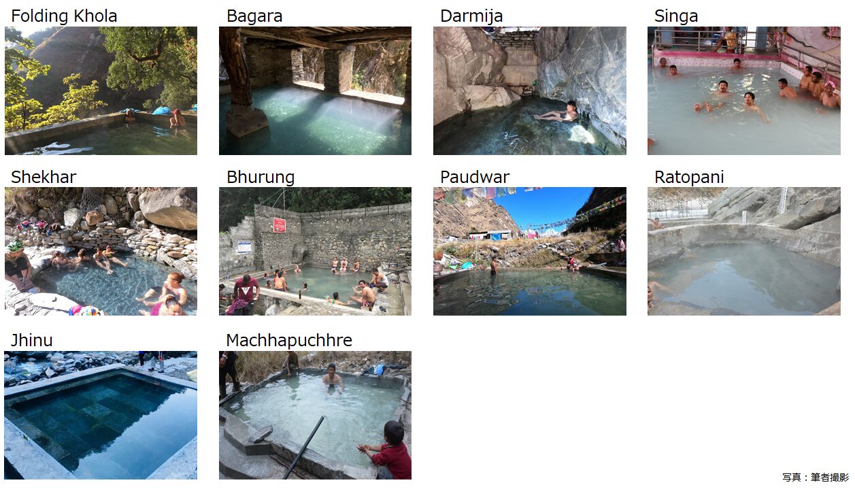The image size is (855, 504).
Task: Select the Shekhar stone pool image
Action: coord(101,251)
